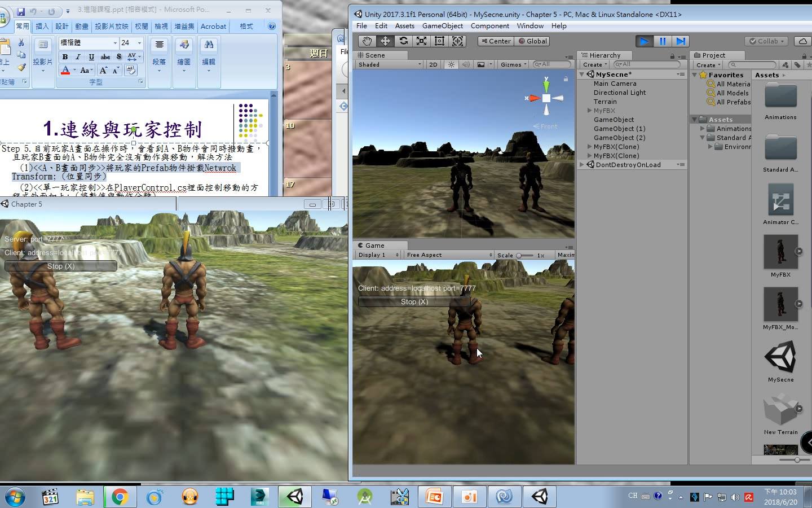This screenshot has width=812, height=508.
Task: Open Unity GameObject menu
Action: pos(443,26)
